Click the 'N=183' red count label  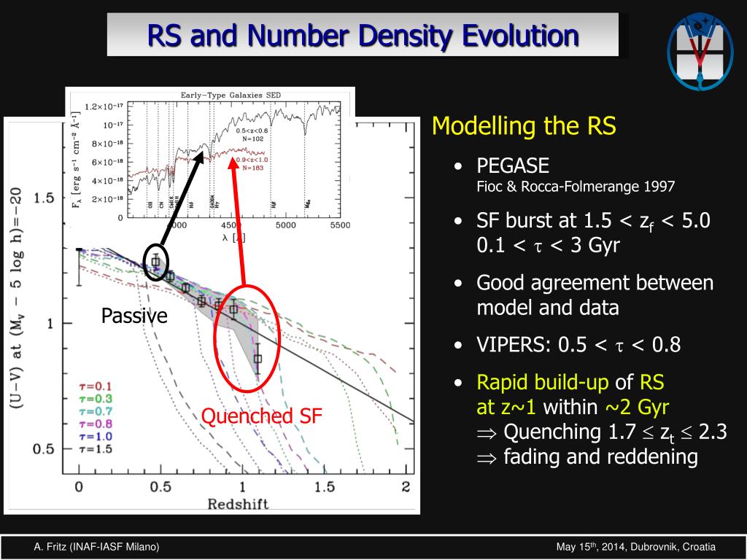click(x=252, y=168)
